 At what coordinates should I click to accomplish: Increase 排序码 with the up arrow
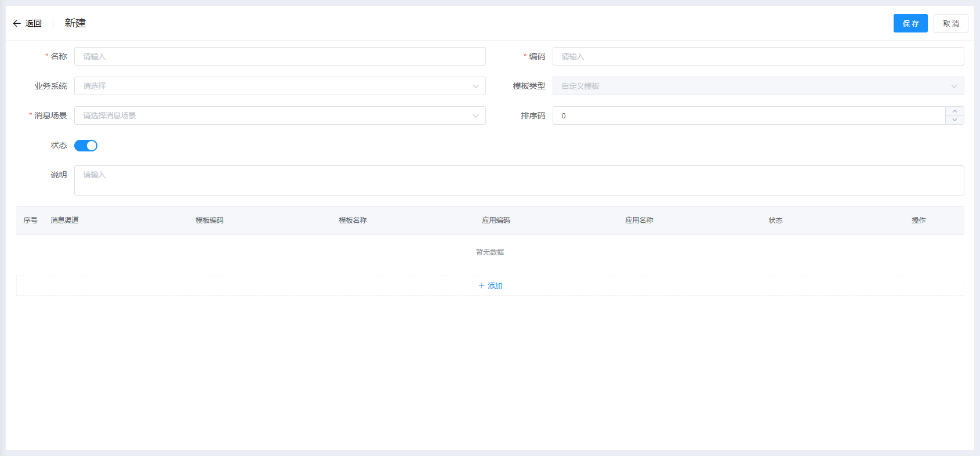tap(954, 111)
